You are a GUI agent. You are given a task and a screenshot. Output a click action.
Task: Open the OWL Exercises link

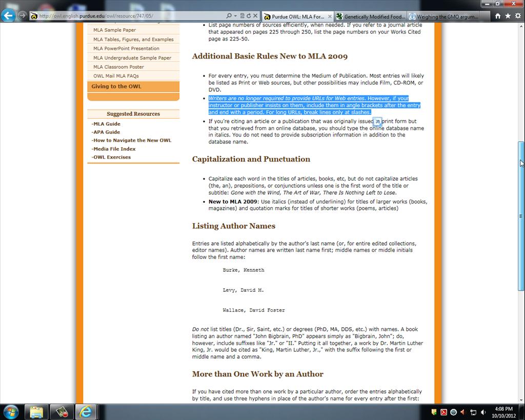(111, 157)
